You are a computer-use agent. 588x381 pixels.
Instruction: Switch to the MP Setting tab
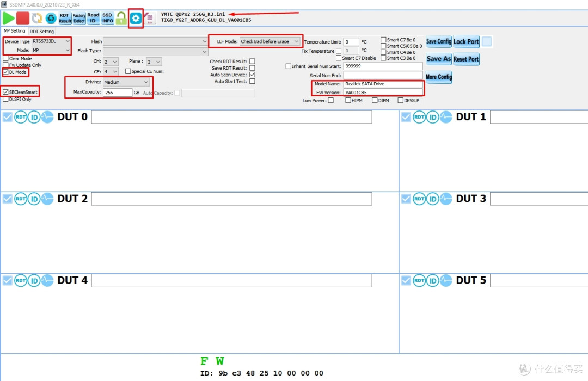pyautogui.click(x=14, y=30)
